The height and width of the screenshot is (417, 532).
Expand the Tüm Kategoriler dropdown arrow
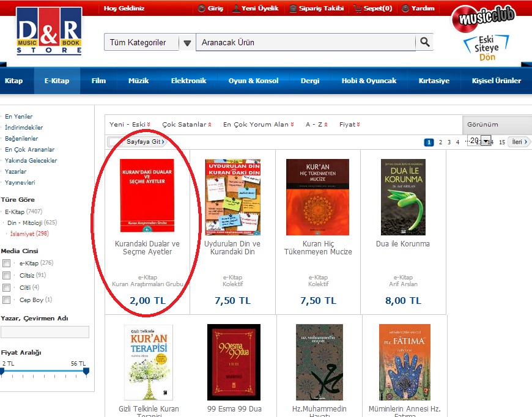tap(187, 42)
